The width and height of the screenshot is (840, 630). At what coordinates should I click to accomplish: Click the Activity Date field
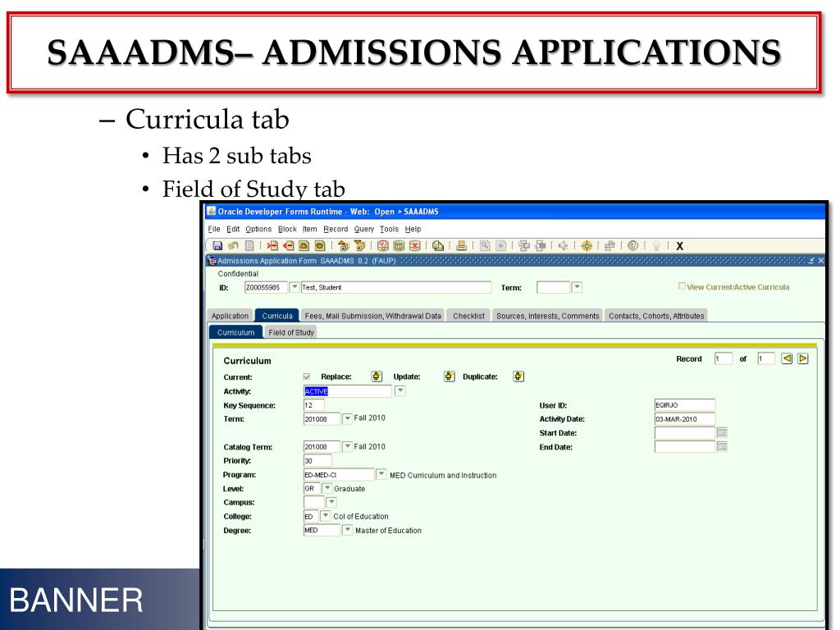click(x=685, y=419)
